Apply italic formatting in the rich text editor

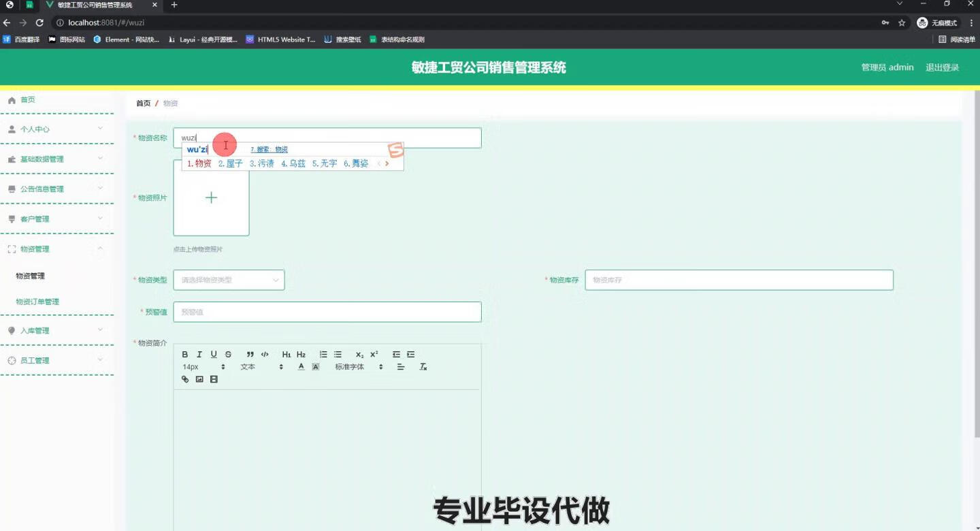tap(199, 354)
